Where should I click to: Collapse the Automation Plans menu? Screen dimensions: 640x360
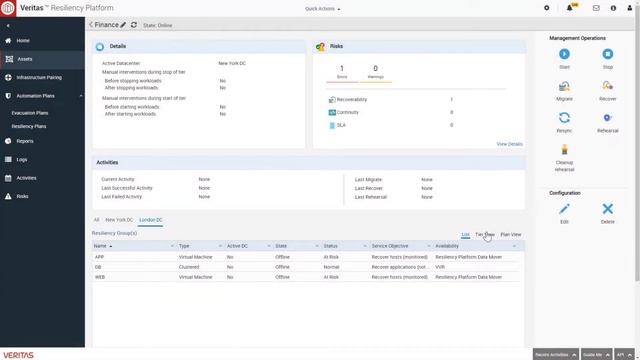[81, 96]
